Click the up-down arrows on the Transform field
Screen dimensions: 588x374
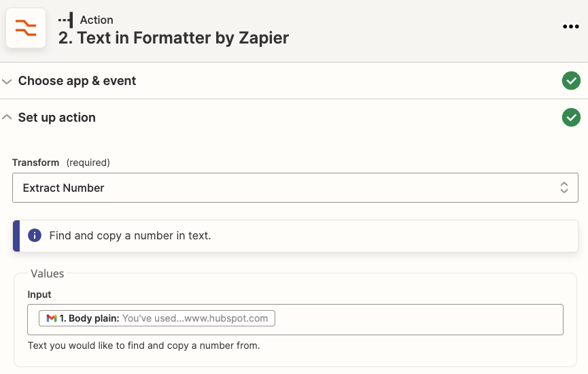(564, 188)
